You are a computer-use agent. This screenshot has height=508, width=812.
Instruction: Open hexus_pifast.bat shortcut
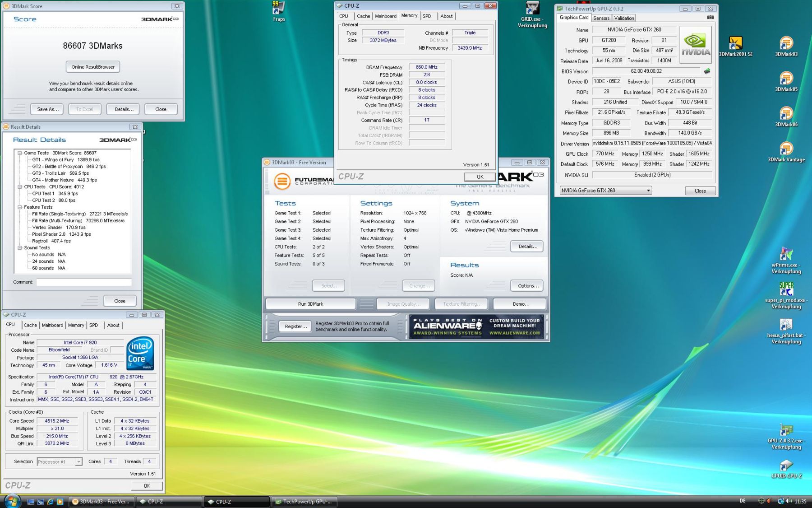point(786,331)
